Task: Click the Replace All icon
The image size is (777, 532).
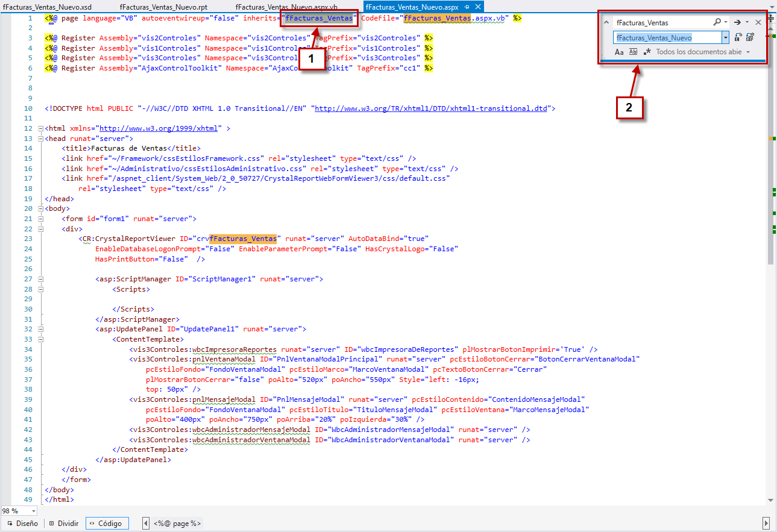Action: (x=750, y=37)
